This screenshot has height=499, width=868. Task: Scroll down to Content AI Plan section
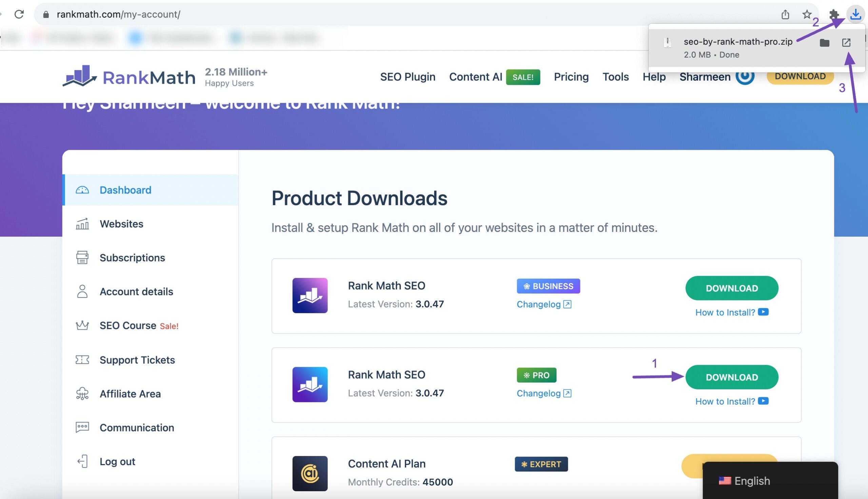tap(386, 464)
